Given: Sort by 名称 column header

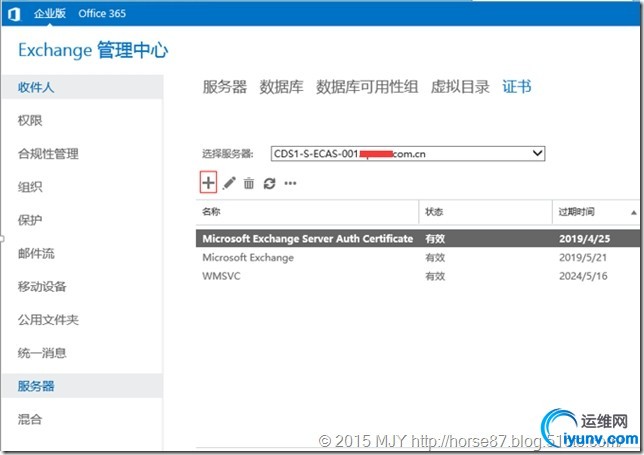Looking at the screenshot, I should [307, 212].
